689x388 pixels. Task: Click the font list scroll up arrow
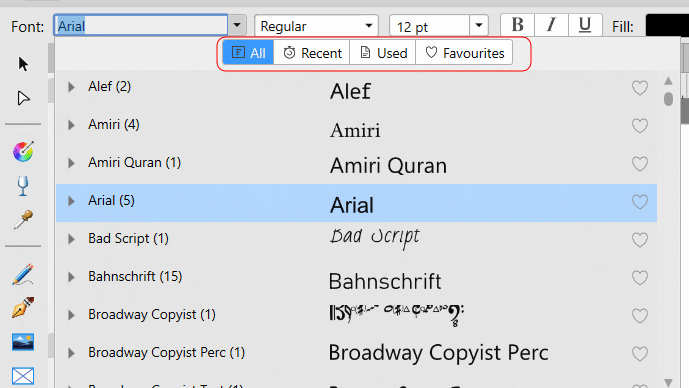(668, 81)
